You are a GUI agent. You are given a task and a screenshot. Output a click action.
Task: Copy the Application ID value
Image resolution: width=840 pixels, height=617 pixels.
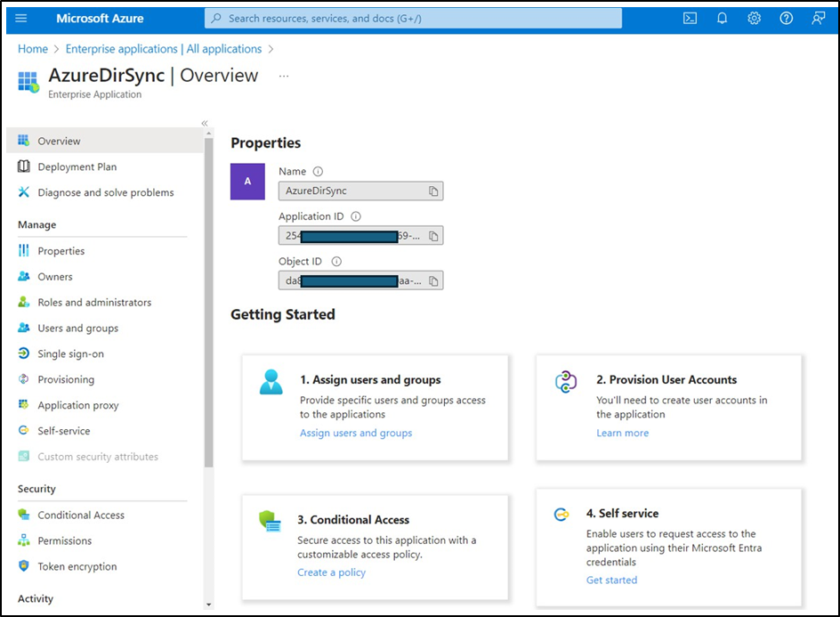click(x=433, y=236)
